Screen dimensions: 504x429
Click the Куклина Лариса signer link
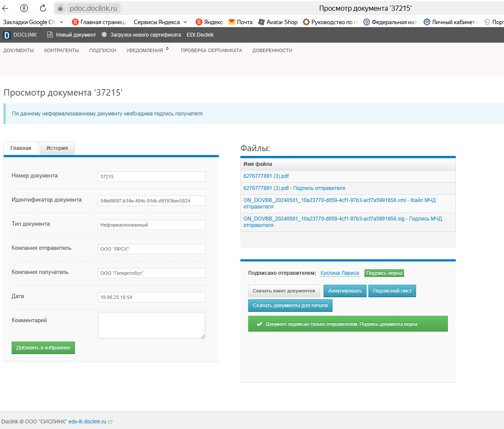click(x=339, y=273)
